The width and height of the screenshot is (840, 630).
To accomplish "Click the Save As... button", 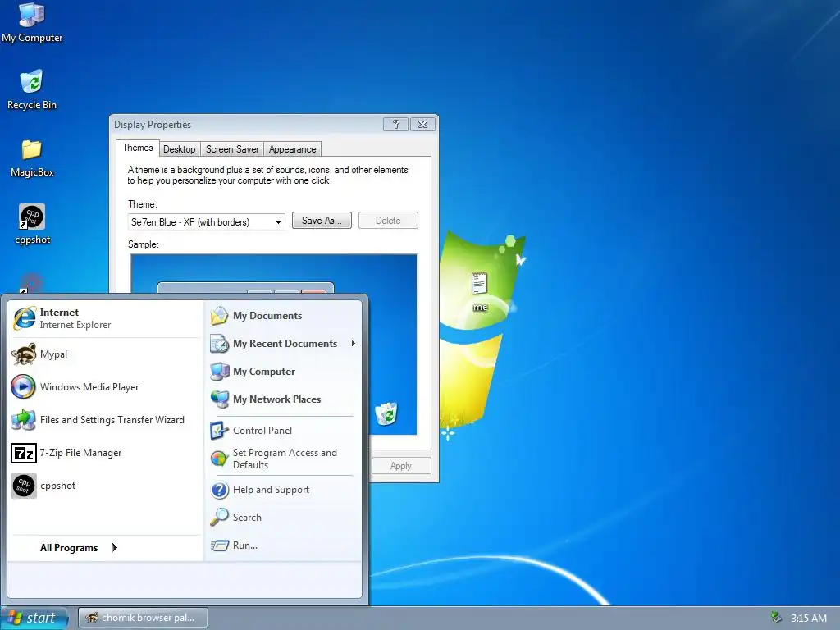I will coord(322,220).
